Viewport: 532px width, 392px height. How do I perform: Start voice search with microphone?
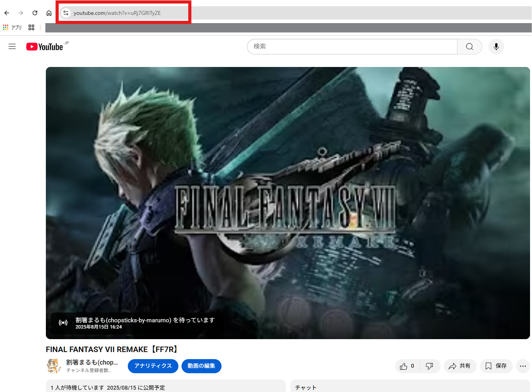pos(496,47)
